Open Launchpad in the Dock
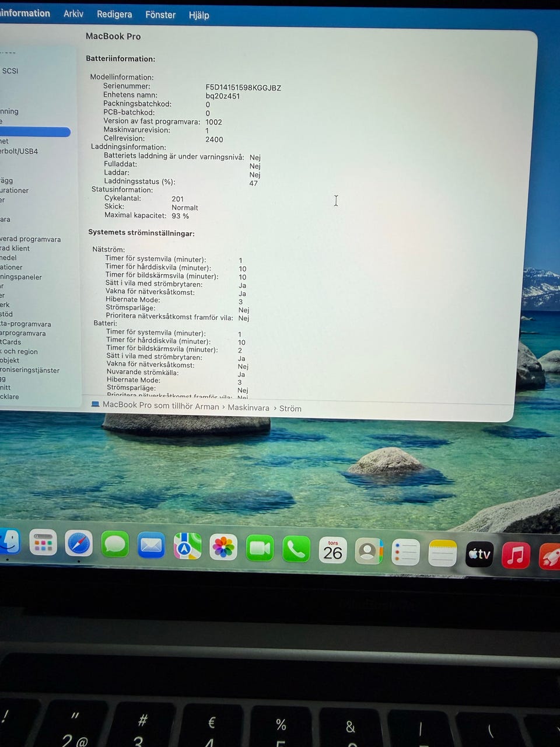 coord(43,543)
